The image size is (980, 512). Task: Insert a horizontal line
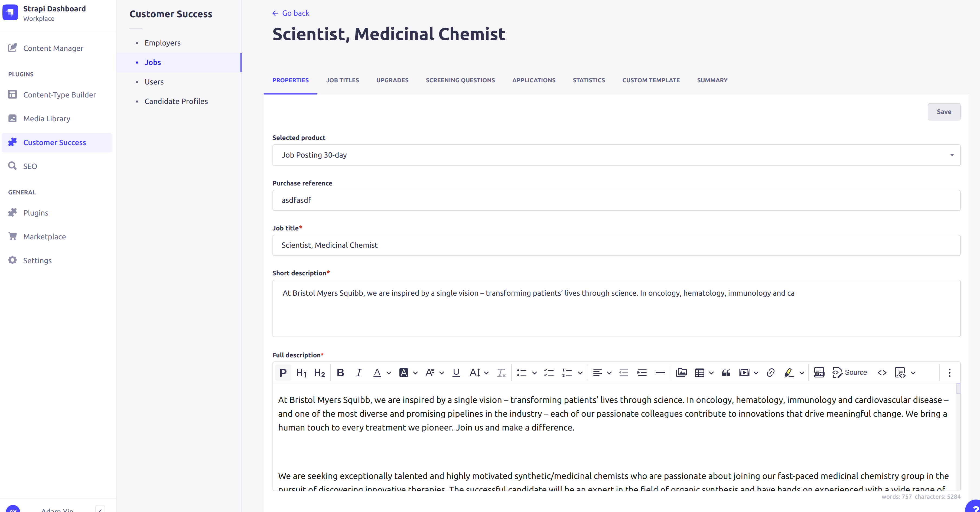coord(660,372)
